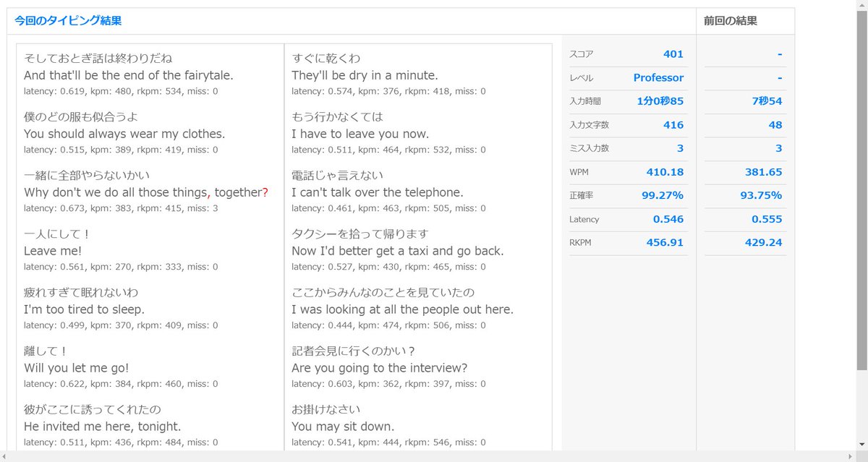Click the current accuracy 99.27%
This screenshot has width=868, height=462.
(663, 195)
